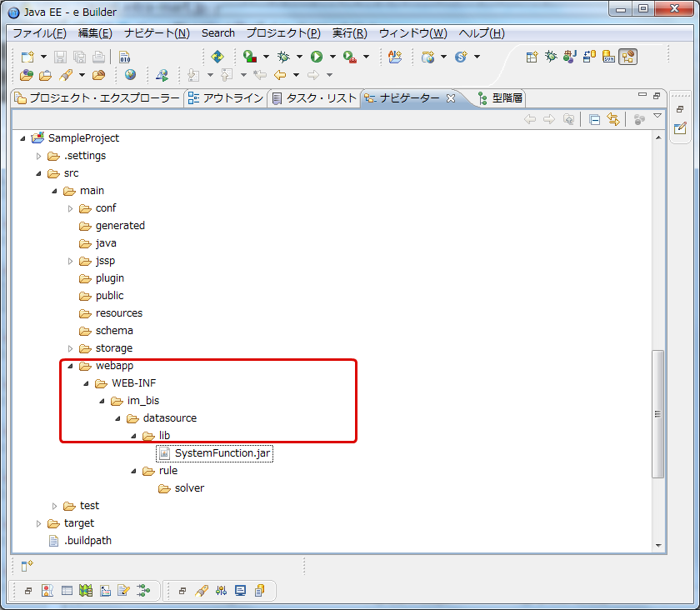Open the Run dropdown arrow

[x=332, y=57]
